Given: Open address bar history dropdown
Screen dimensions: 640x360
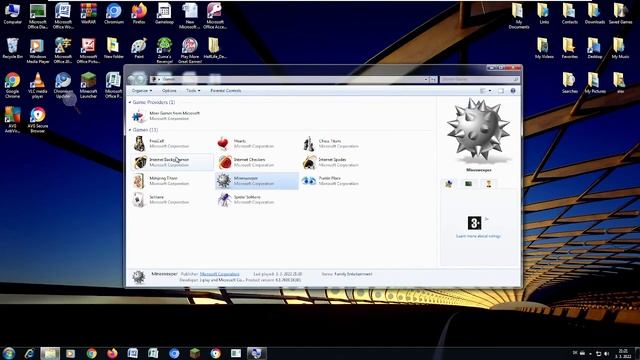Looking at the screenshot, I should (x=426, y=79).
